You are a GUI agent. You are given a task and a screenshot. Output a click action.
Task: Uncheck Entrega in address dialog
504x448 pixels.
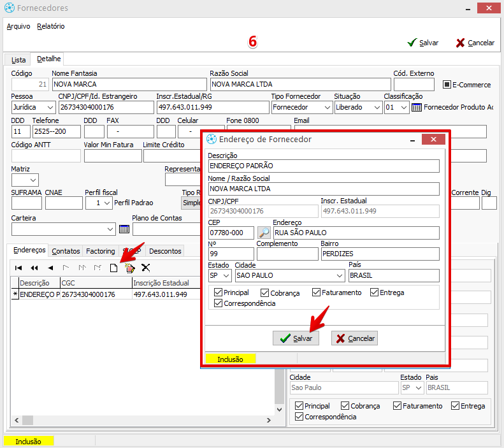(x=374, y=293)
